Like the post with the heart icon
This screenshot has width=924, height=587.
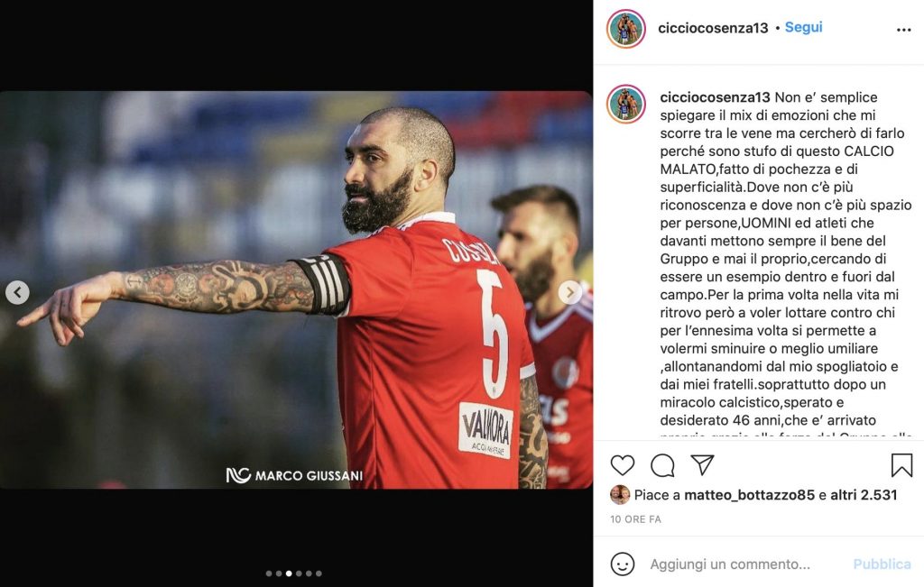[623, 465]
